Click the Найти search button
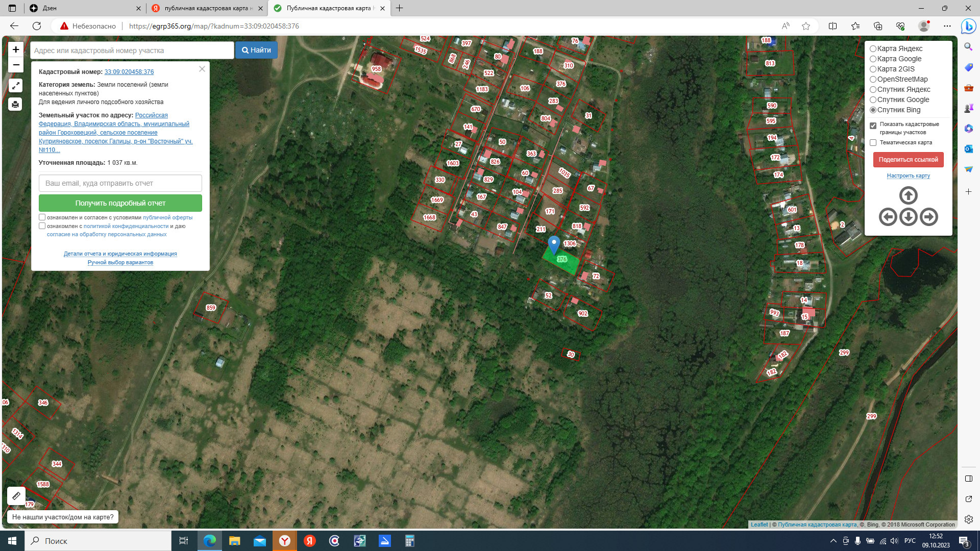This screenshot has width=980, height=551. click(x=256, y=50)
